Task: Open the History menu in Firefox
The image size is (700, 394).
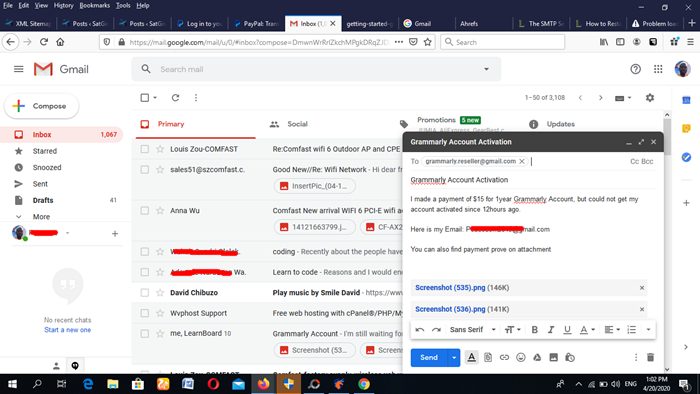Action: click(x=63, y=5)
